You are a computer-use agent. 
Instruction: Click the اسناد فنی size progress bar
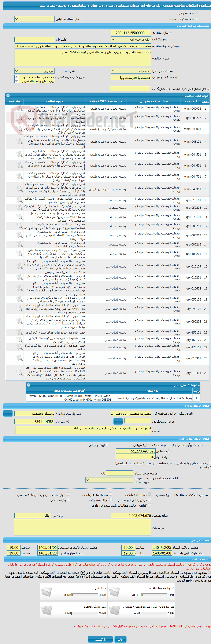(85, 595)
